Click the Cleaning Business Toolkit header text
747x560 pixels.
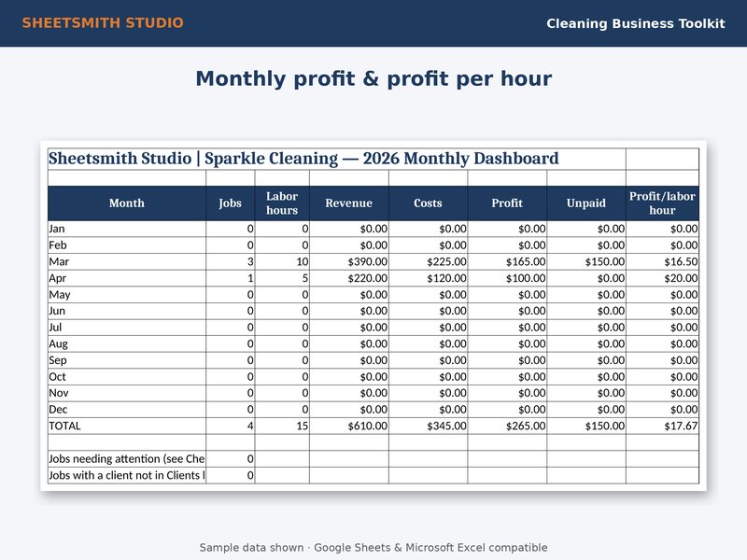(x=636, y=23)
